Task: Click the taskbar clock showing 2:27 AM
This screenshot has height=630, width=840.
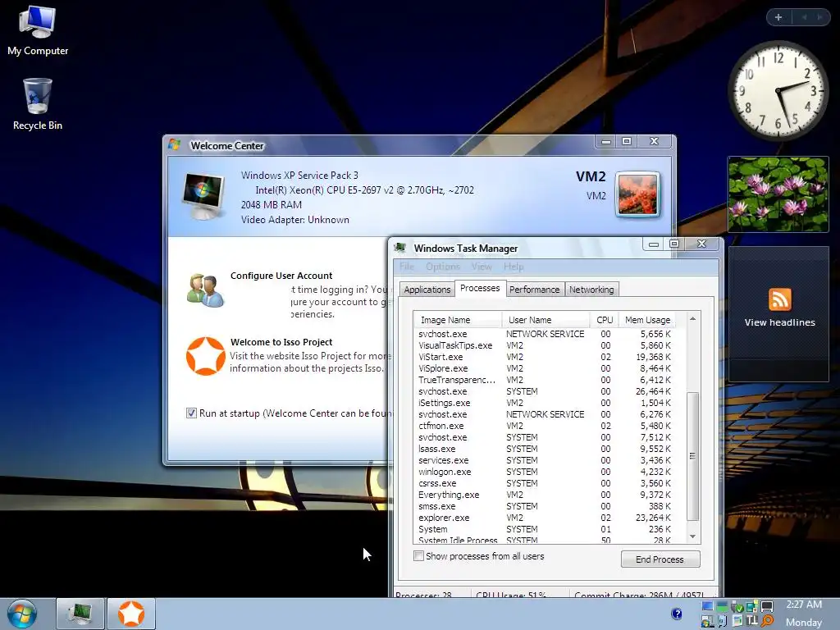Action: [x=804, y=605]
